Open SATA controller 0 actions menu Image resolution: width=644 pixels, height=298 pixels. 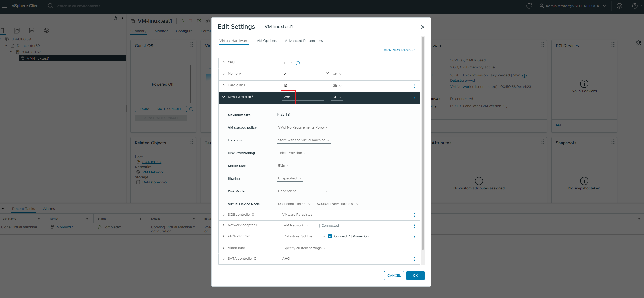(x=414, y=259)
